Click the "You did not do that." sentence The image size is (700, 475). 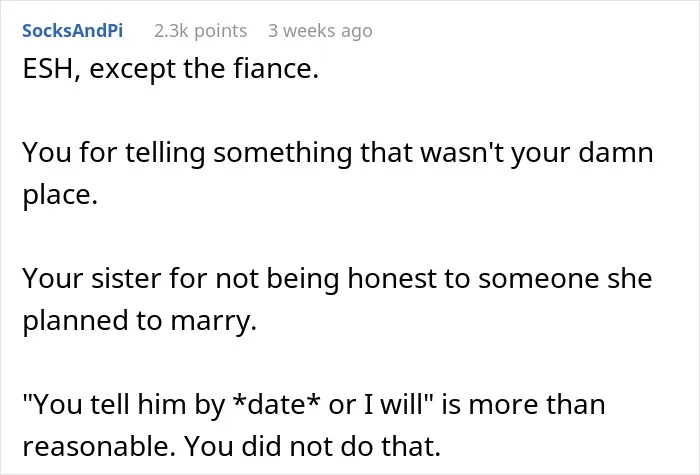[312, 446]
